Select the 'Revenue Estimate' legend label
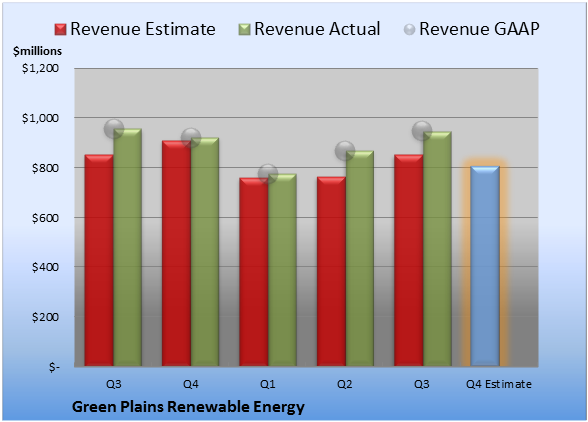 tap(143, 29)
